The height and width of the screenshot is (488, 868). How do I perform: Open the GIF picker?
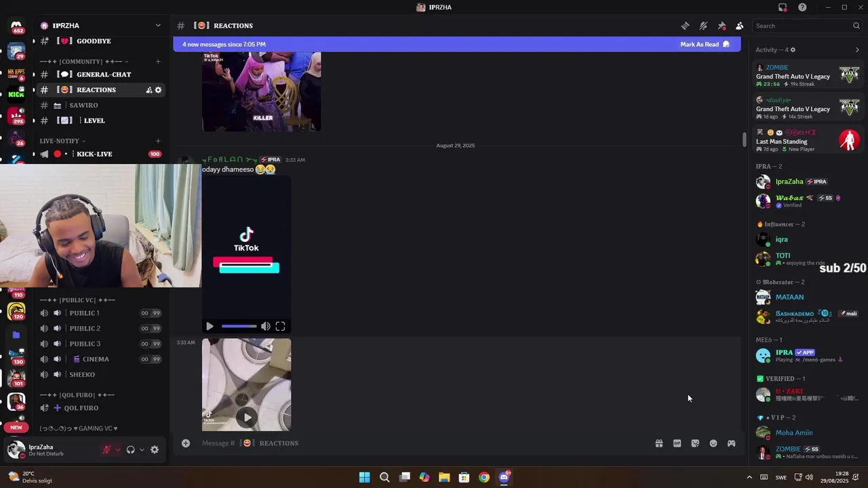point(677,443)
